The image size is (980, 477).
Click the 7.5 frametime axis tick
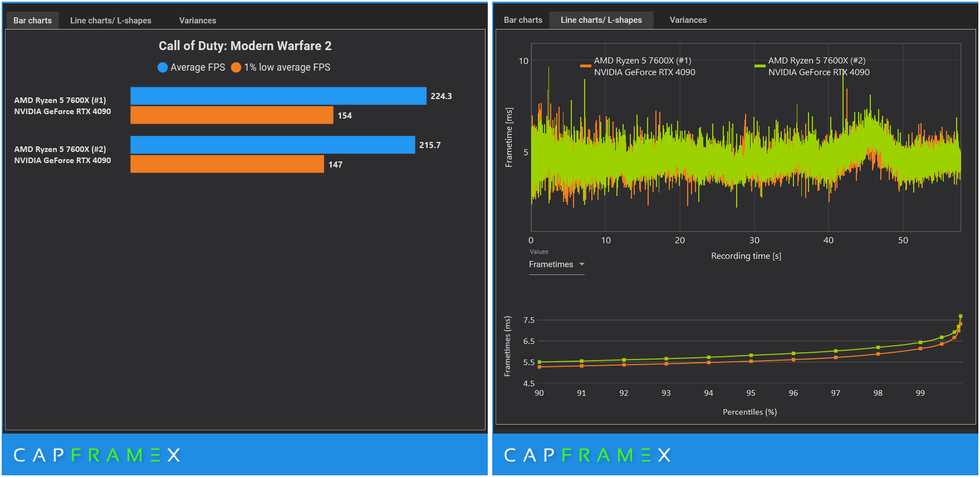pyautogui.click(x=528, y=320)
